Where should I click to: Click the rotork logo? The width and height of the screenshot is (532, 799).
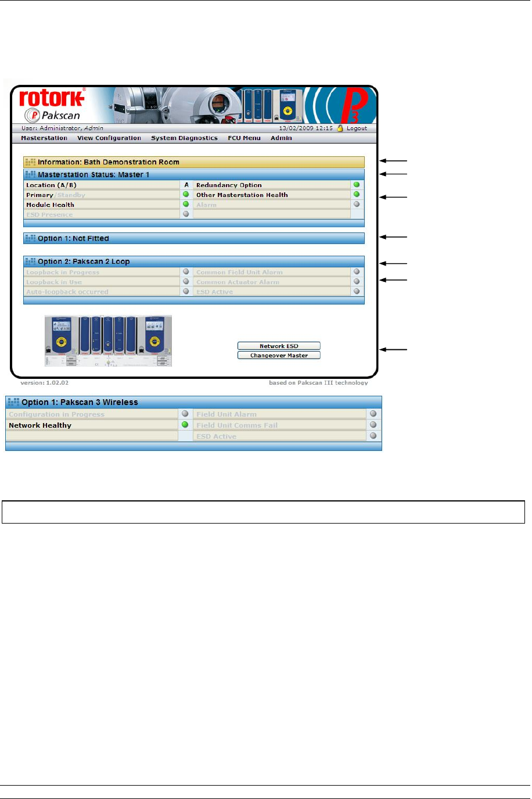point(52,98)
